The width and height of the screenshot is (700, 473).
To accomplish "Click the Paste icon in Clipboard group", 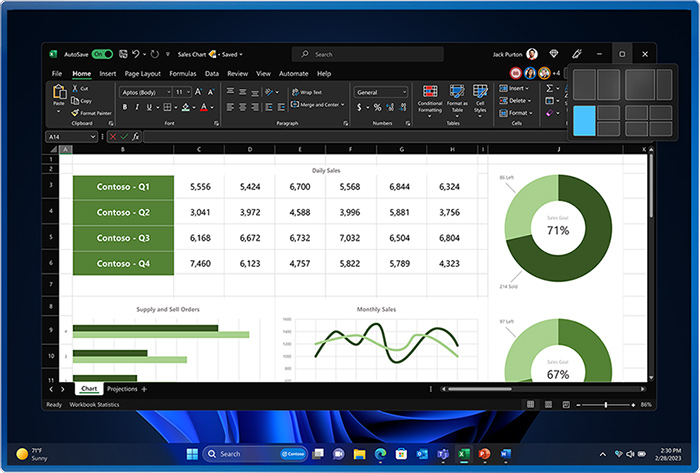I will pyautogui.click(x=59, y=96).
